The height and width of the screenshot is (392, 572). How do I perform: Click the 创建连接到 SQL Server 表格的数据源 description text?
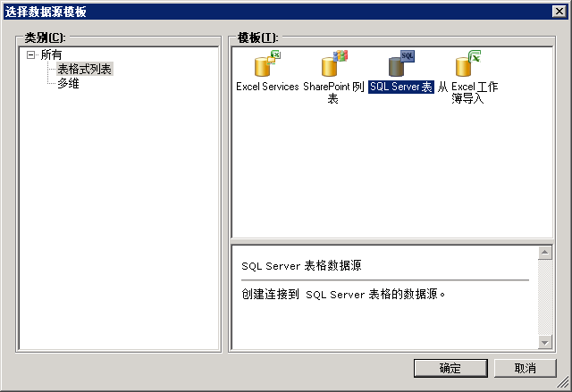point(343,294)
